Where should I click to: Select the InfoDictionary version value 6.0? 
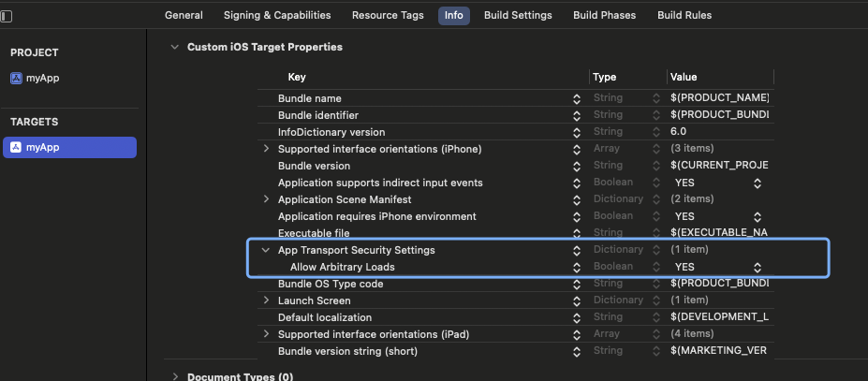tap(679, 132)
